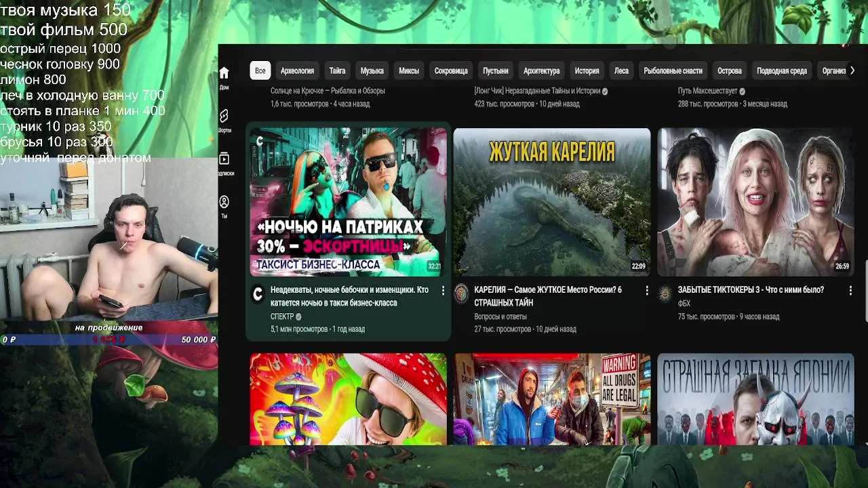Click the 22:09 duration badge
Viewport: 868px width, 488px height.
(x=638, y=266)
